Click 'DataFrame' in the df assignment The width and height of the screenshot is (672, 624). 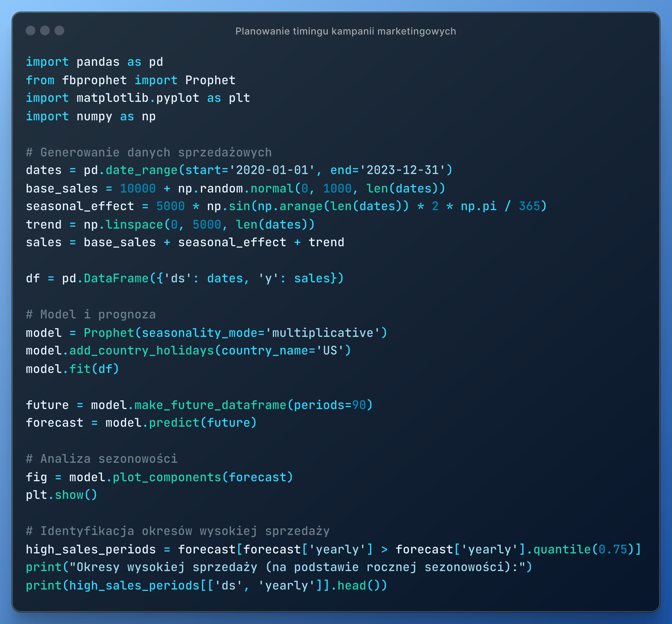tap(116, 279)
